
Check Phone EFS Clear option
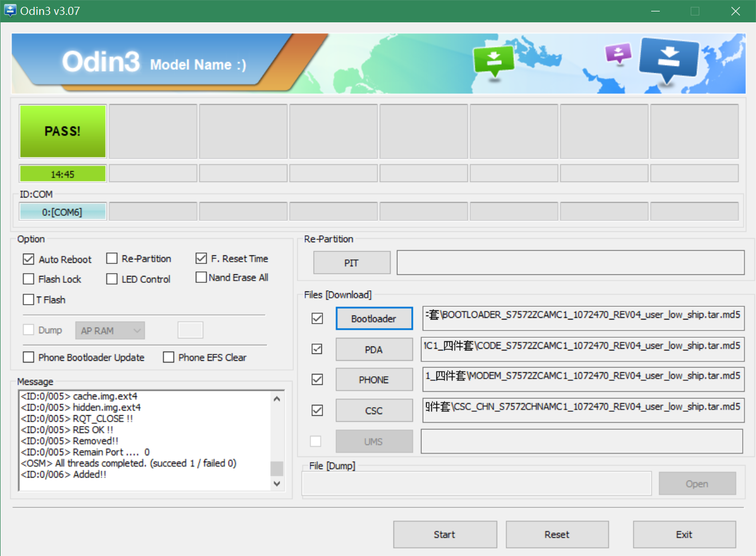(169, 357)
